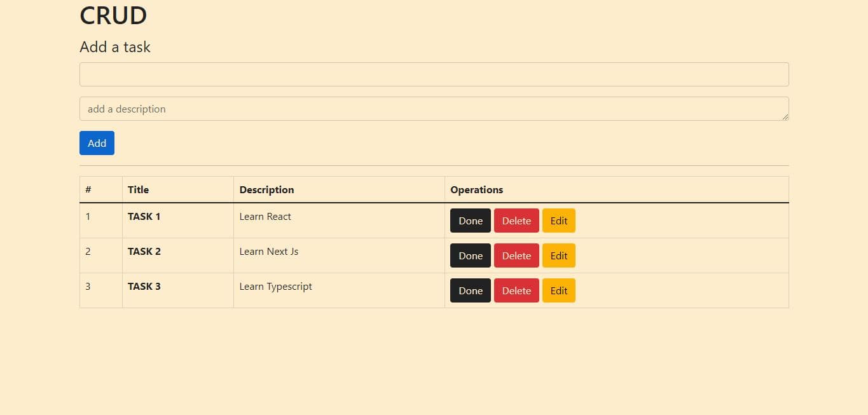Screen dimensions: 868x415
Task: Mark TASK 3 as Done
Action: tap(470, 290)
